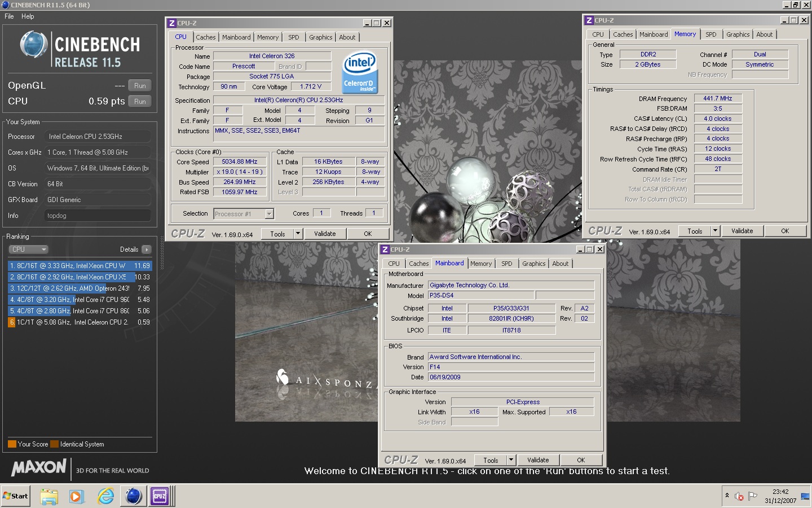Open the Help menu in Cinebench
This screenshot has width=812, height=508.
pyautogui.click(x=28, y=16)
